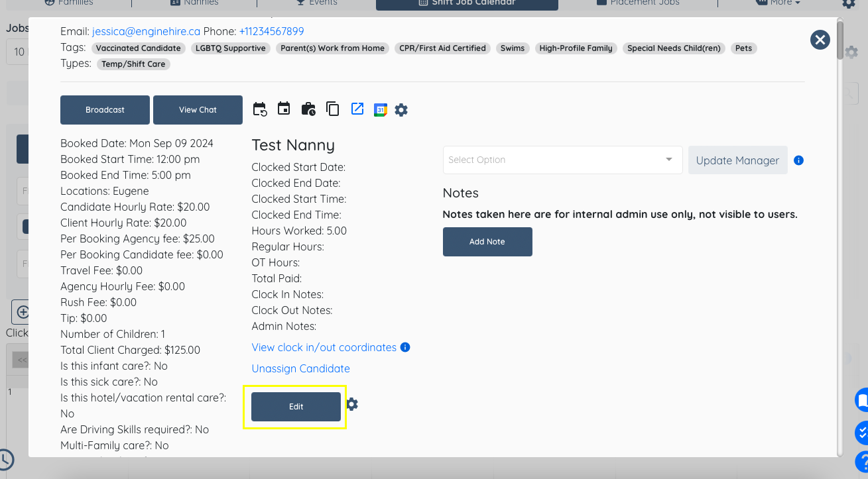Image resolution: width=868 pixels, height=479 pixels.
Task: Click gear icon next to Edit button
Action: click(352, 404)
